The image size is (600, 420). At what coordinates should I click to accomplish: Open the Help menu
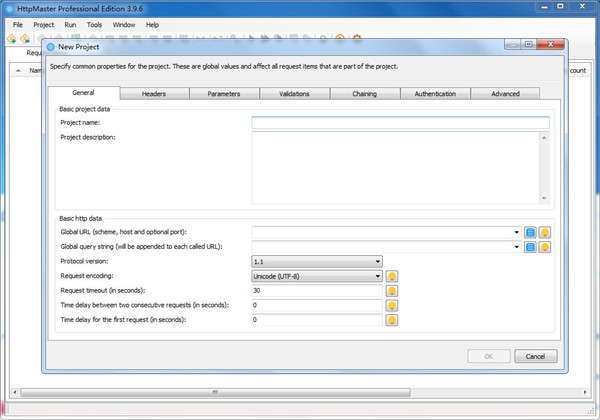(152, 25)
